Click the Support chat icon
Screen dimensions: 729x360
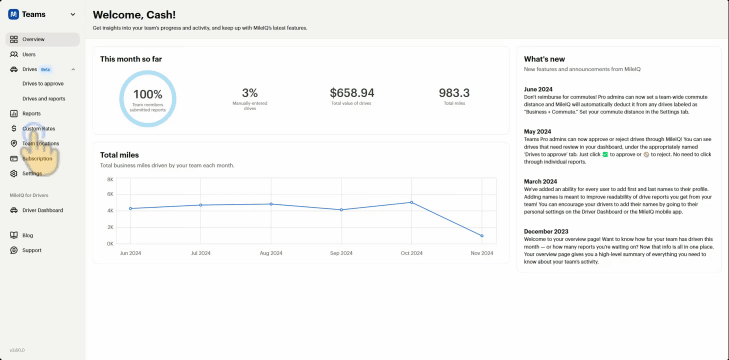coord(14,250)
